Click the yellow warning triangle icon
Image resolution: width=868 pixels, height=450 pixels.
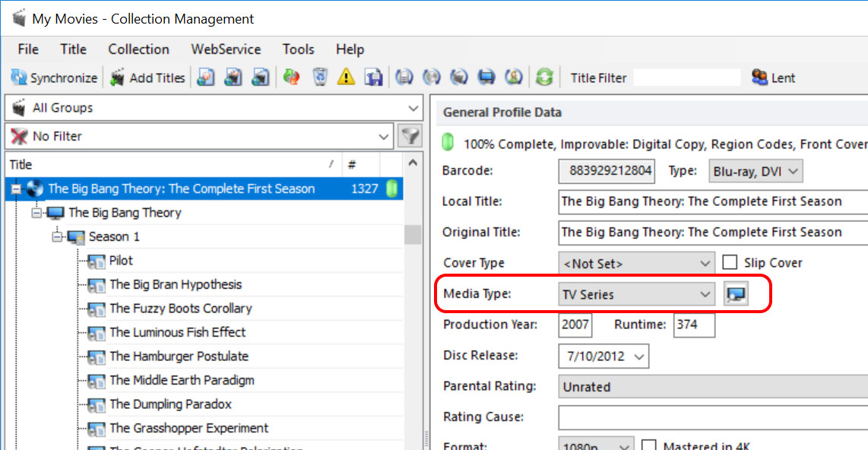[x=346, y=78]
